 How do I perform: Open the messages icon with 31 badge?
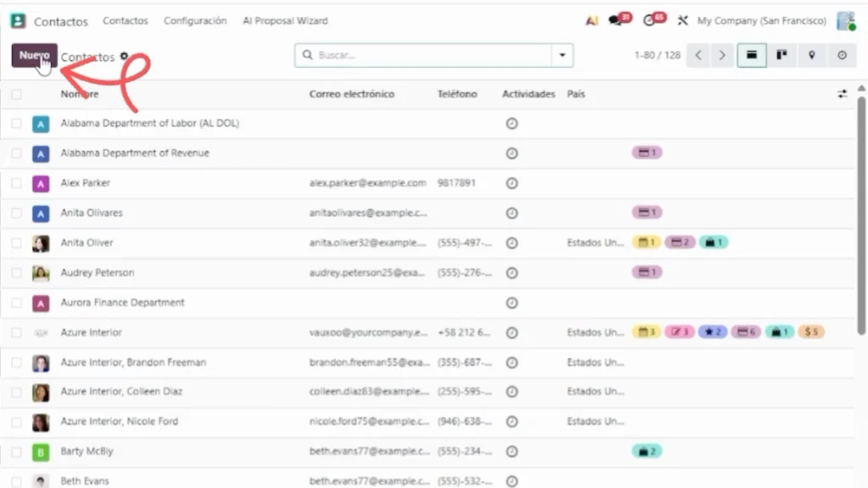point(617,20)
